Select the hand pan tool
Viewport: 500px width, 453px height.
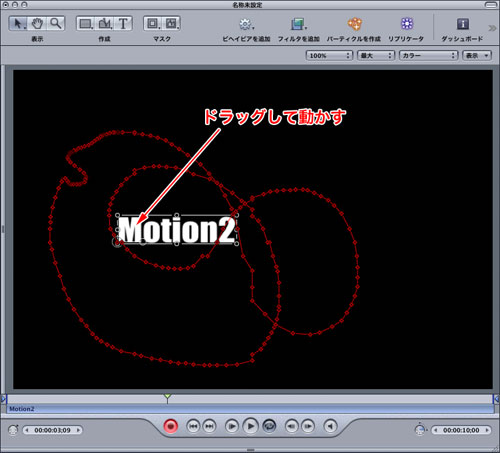37,24
